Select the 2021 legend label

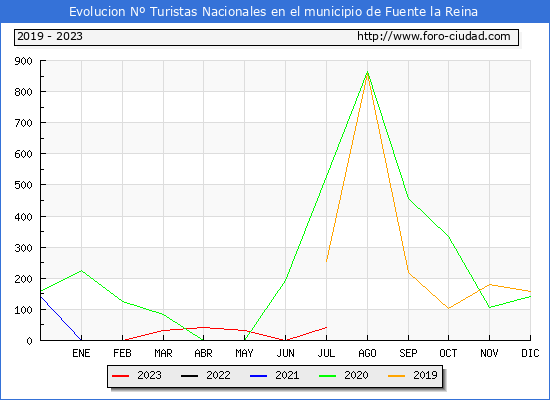tap(287, 375)
